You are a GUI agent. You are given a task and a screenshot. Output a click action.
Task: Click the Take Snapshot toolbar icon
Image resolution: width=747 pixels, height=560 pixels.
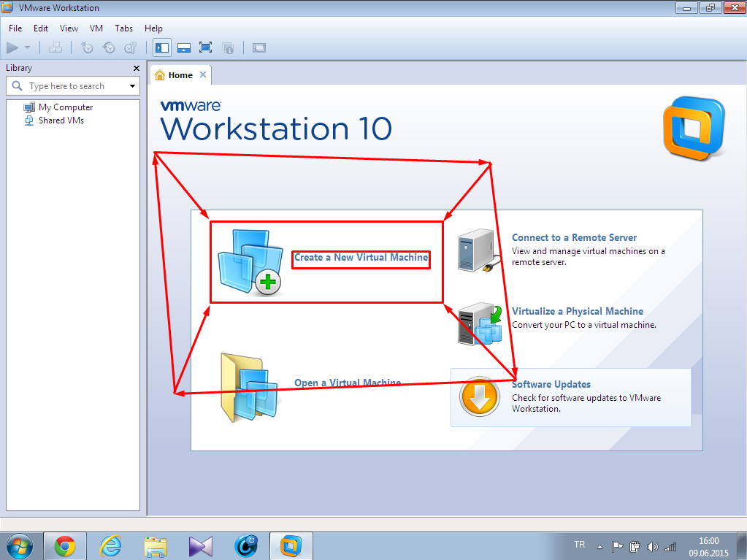pyautogui.click(x=87, y=47)
